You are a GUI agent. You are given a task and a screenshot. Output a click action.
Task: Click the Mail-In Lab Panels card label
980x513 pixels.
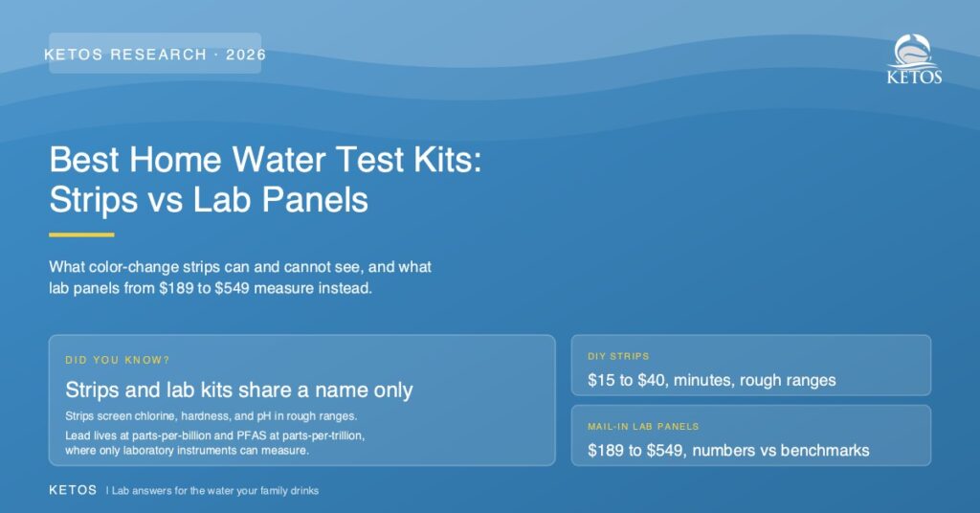pyautogui.click(x=643, y=426)
